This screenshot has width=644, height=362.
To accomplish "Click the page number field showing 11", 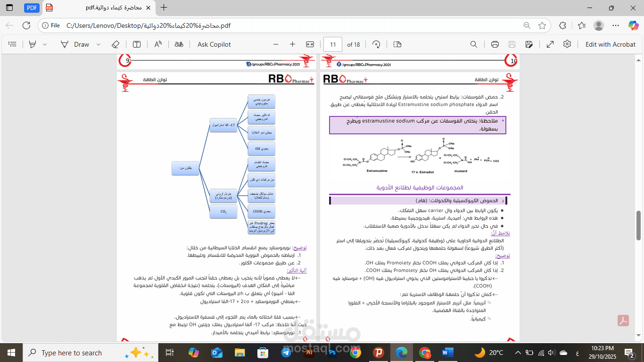I will pos(333,44).
